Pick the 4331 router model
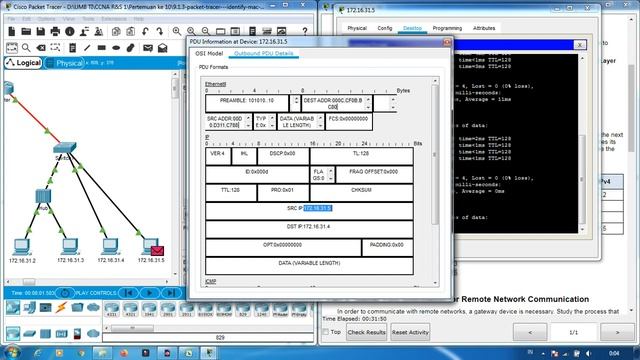640x360 pixels. (x=111, y=309)
